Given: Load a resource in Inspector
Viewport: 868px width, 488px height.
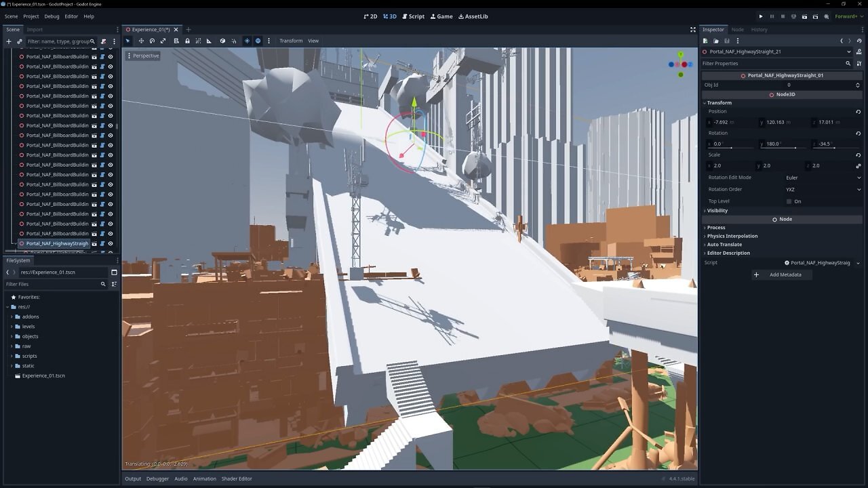Looking at the screenshot, I should coord(716,41).
